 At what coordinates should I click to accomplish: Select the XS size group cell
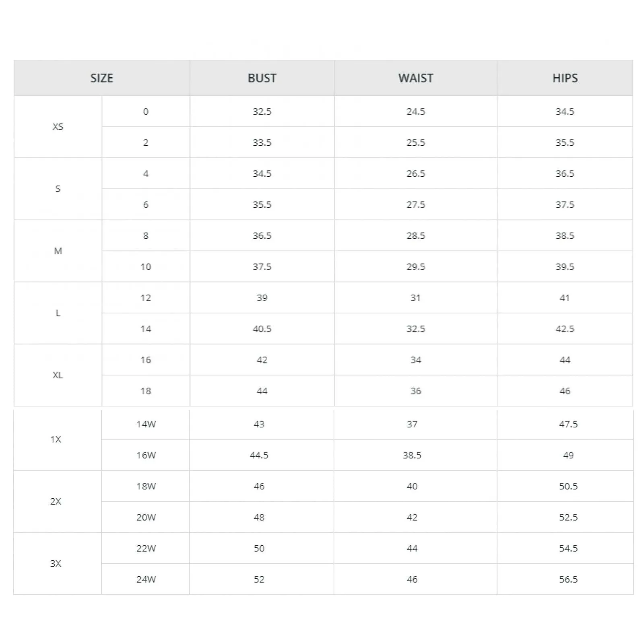[x=58, y=127]
